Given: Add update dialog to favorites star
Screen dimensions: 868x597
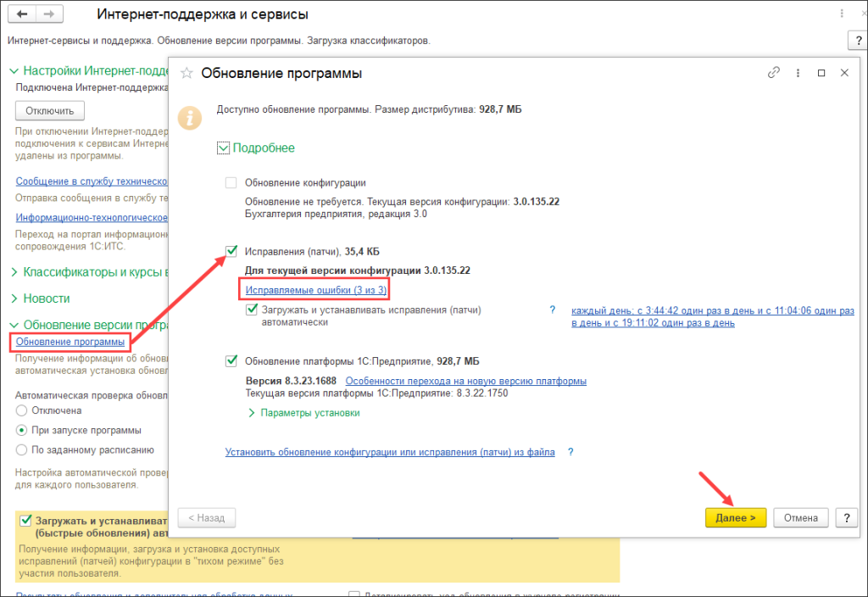Looking at the screenshot, I should (x=186, y=73).
